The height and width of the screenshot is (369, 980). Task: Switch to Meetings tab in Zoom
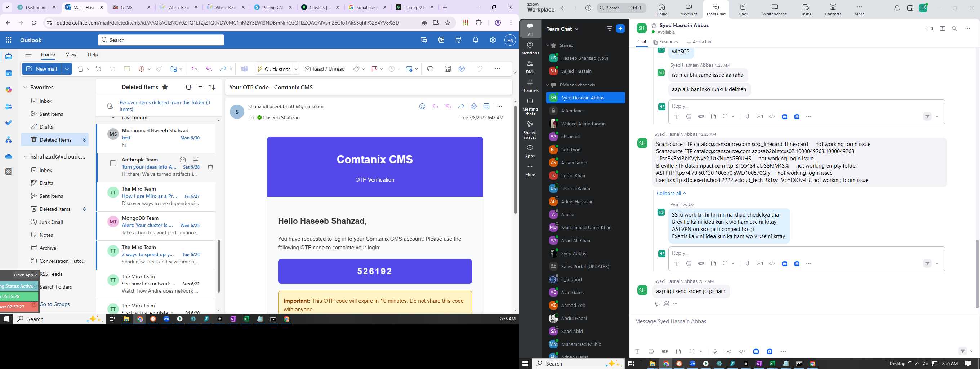[689, 10]
